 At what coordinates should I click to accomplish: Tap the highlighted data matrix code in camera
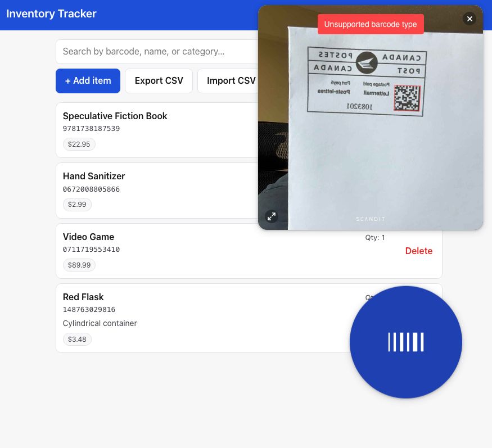(407, 98)
